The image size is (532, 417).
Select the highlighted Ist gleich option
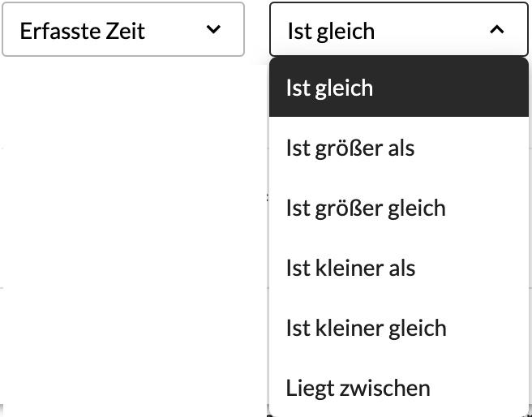click(399, 87)
